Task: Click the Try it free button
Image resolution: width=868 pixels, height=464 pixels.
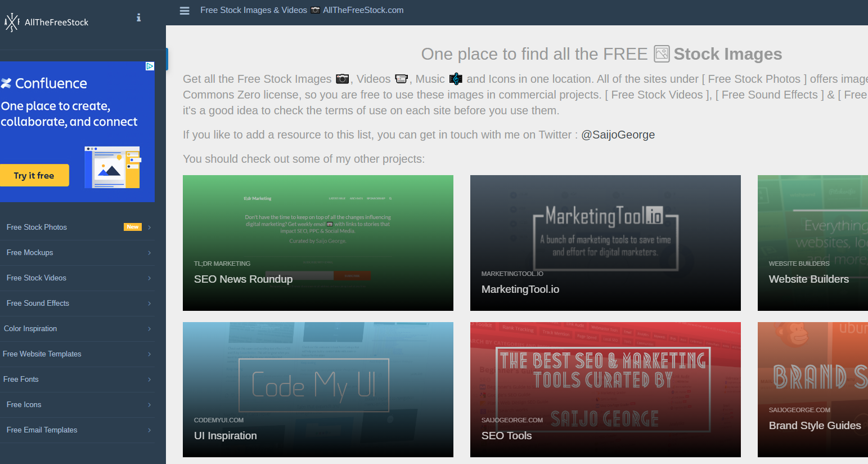Action: point(34,176)
